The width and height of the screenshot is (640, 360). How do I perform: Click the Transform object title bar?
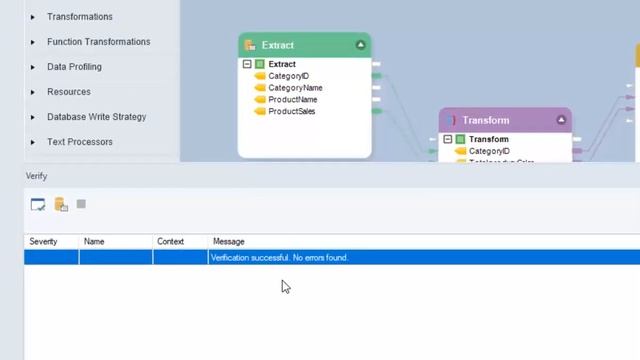coord(505,120)
